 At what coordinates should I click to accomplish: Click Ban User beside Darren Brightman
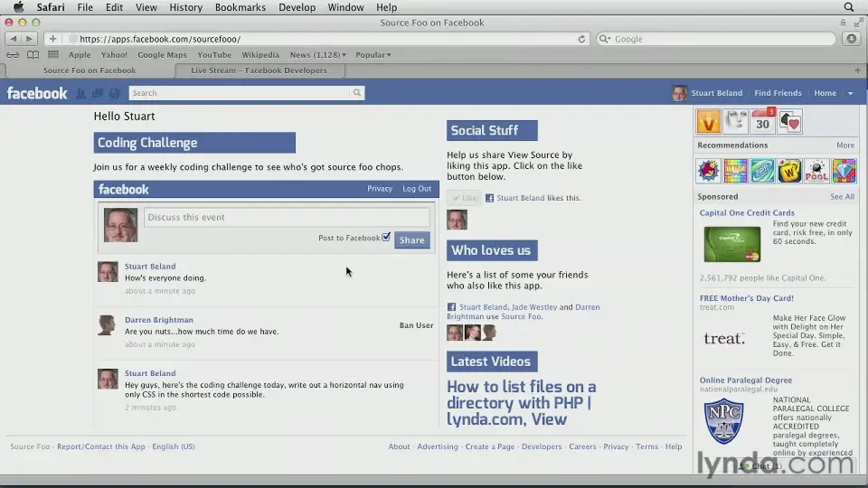416,325
